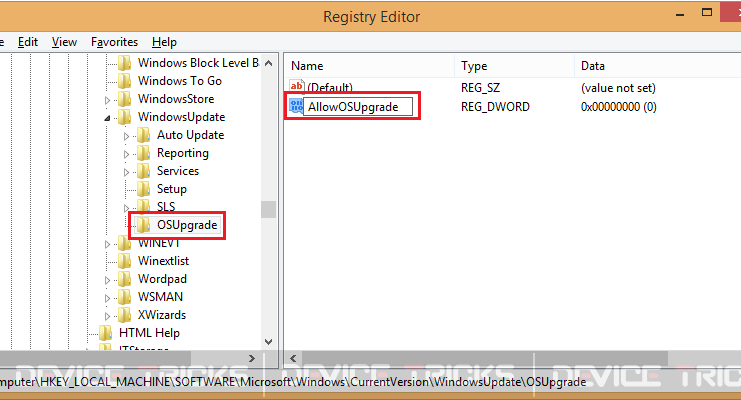The height and width of the screenshot is (400, 741).
Task: Expand the WINEVT key
Action: (107, 244)
